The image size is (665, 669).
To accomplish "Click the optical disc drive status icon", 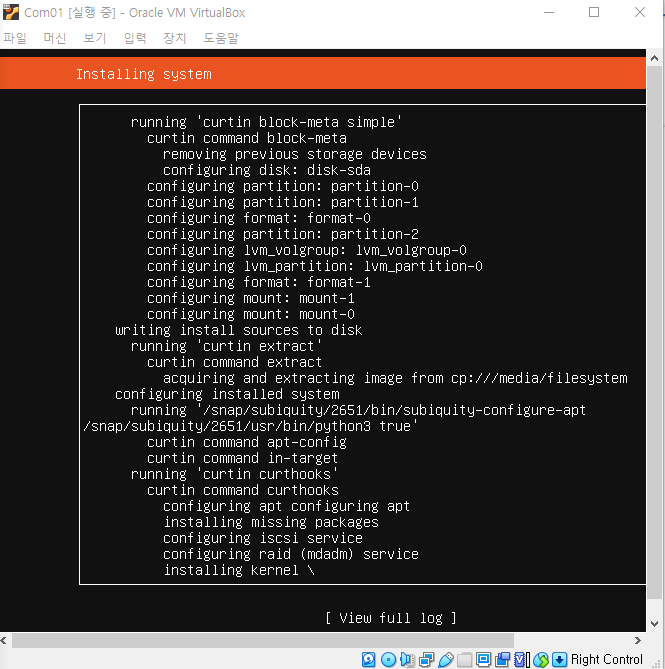I will coord(388,660).
